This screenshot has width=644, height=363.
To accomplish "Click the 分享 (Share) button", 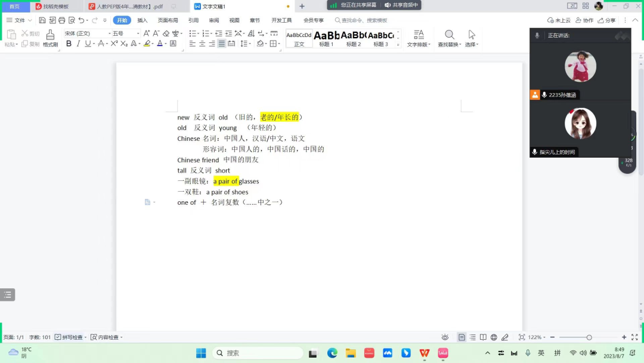I will [x=606, y=20].
